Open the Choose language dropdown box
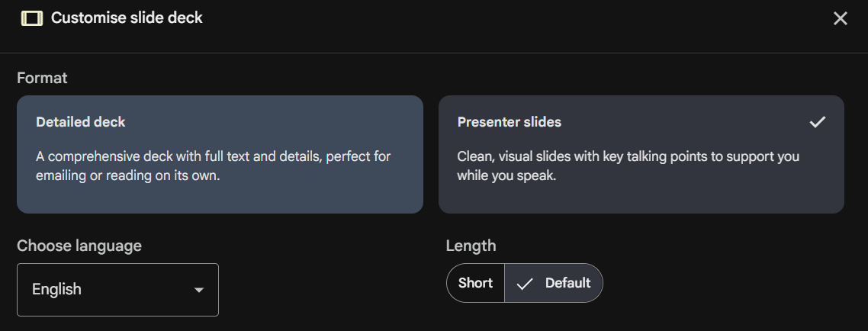 117,290
